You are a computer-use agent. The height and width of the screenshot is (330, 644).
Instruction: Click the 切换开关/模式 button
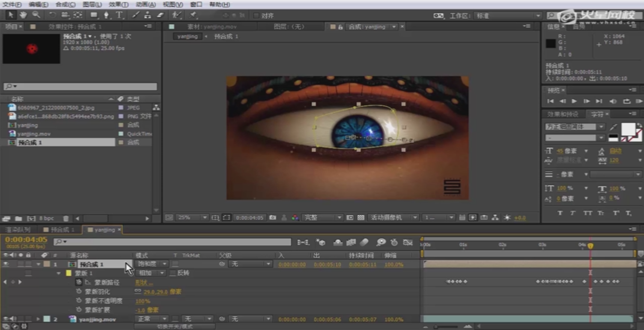(175, 327)
